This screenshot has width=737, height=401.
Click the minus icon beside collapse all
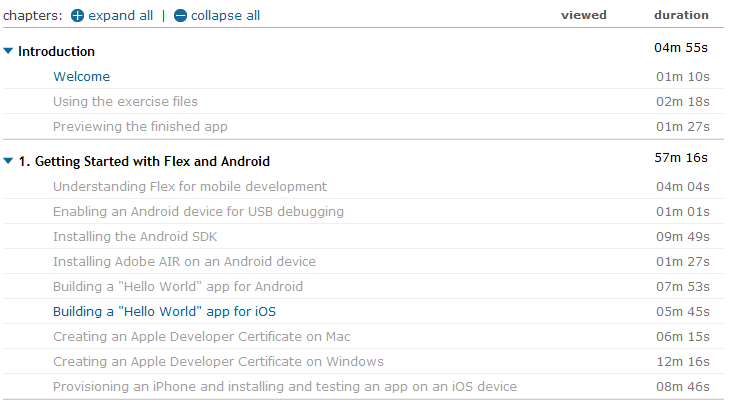click(180, 16)
